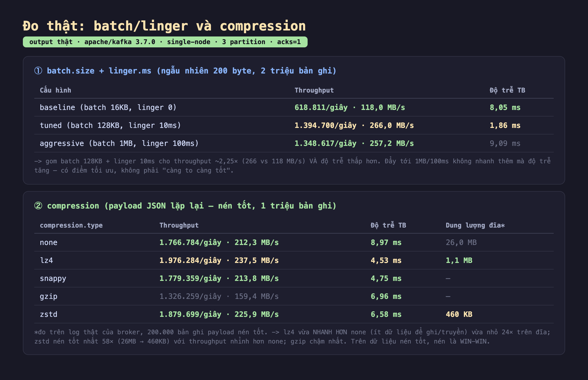Click the title "Đo thật: batch/linger và compression"
The image size is (588, 380).
click(x=164, y=26)
